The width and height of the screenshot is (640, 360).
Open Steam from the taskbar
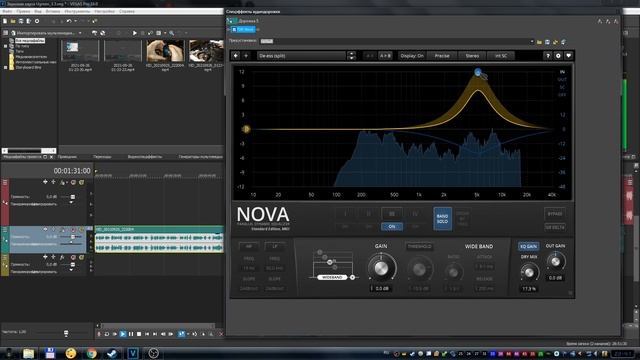pos(112,353)
